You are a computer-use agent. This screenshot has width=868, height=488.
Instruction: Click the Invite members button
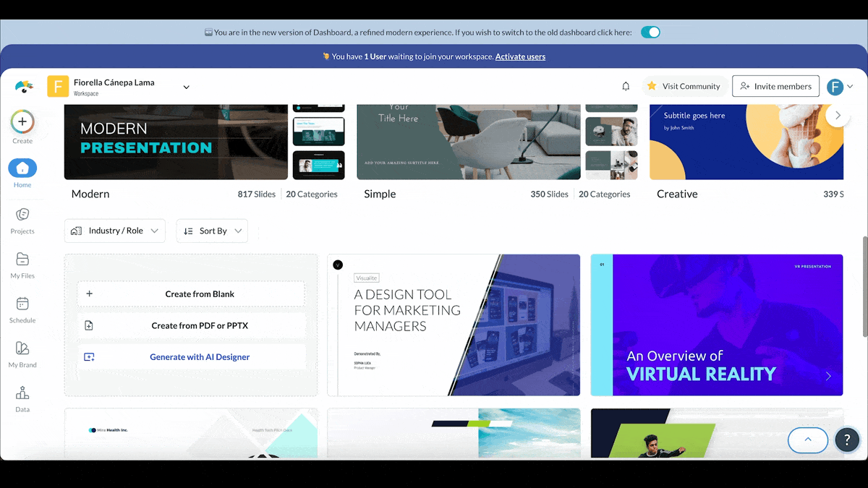[775, 86]
